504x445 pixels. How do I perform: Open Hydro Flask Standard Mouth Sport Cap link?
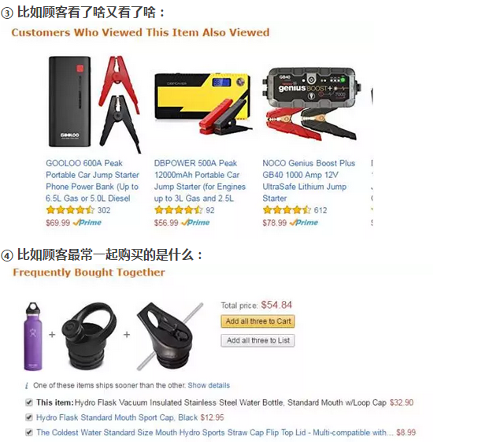point(117,417)
